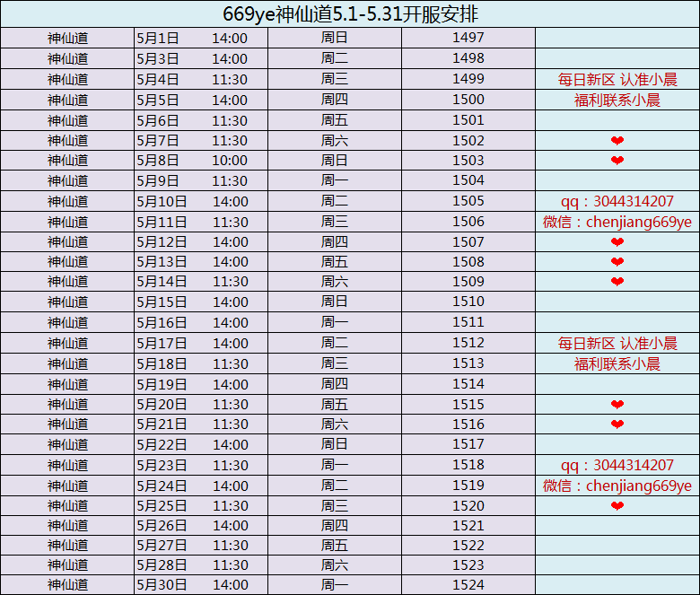Image resolution: width=700 pixels, height=595 pixels.
Task: Click the heart icon beside server 1503
Action: coord(617,161)
